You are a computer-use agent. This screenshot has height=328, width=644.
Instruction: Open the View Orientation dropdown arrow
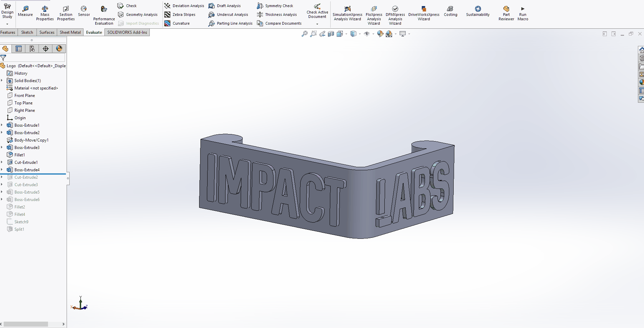click(346, 34)
